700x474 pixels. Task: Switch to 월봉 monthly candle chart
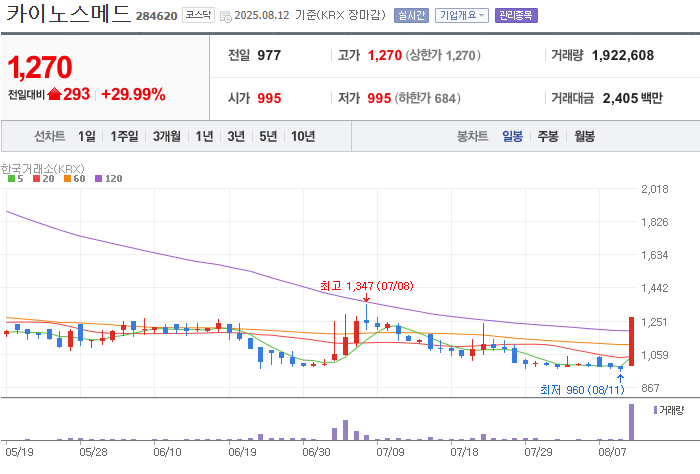pyautogui.click(x=584, y=136)
